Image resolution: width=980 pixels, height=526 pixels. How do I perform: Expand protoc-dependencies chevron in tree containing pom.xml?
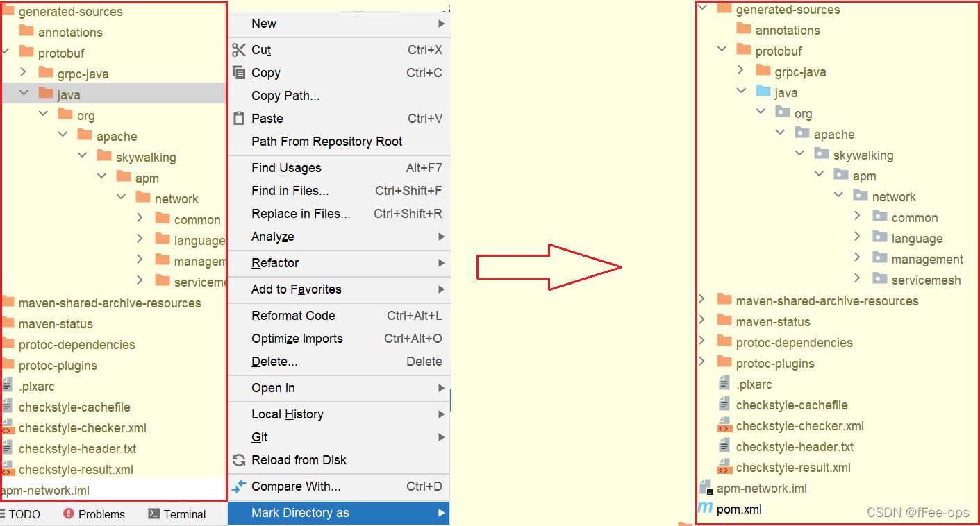pos(702,341)
